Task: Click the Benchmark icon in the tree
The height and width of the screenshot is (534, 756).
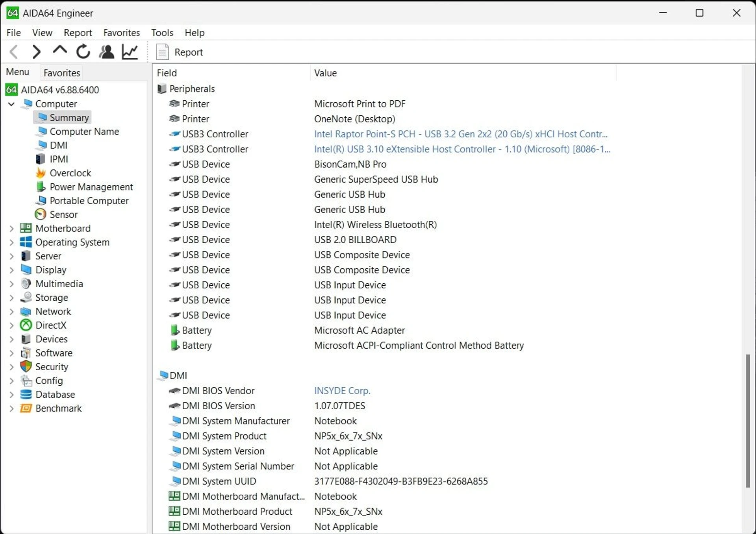Action: (26, 408)
